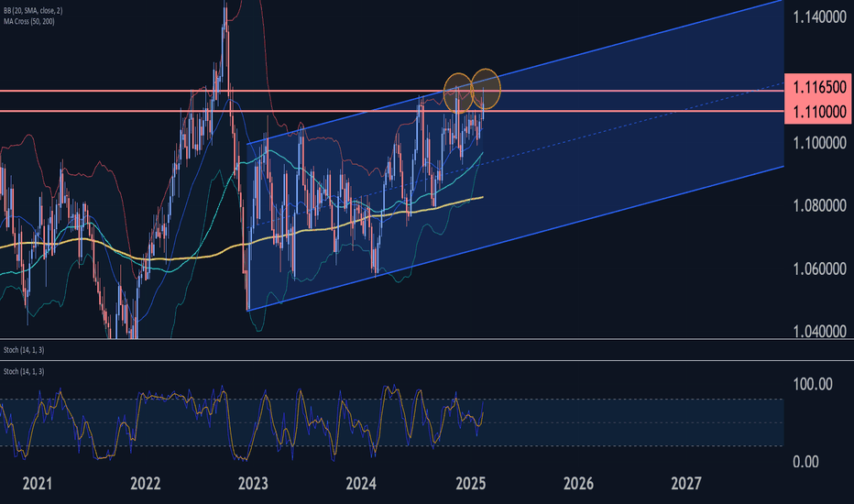Click the 1.140000 price axis value
The image size is (854, 504).
pyautogui.click(x=820, y=17)
